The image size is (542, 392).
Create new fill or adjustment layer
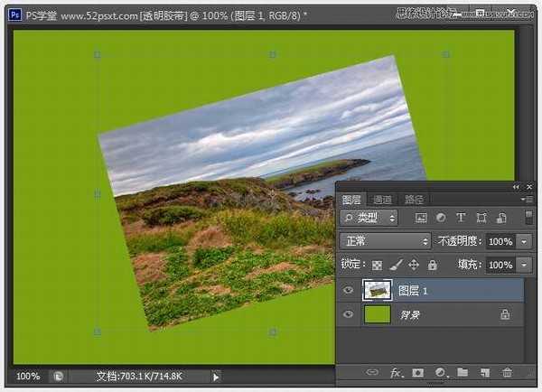tap(440, 372)
